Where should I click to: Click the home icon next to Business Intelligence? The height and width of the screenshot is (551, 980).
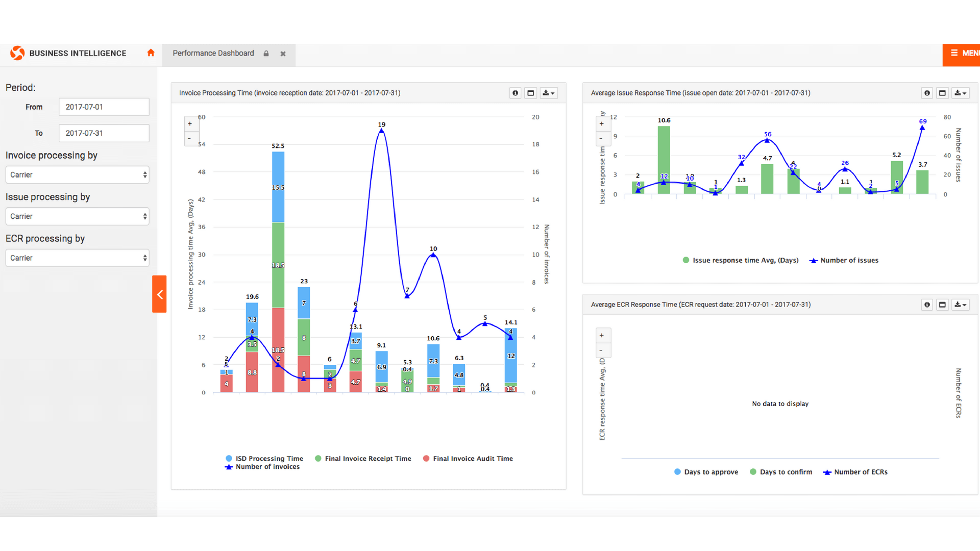tap(151, 53)
